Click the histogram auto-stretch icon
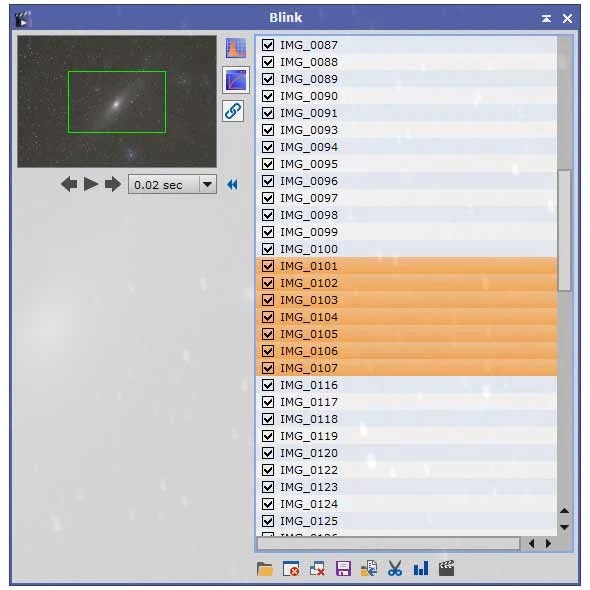This screenshot has width=590, height=590. click(x=236, y=48)
